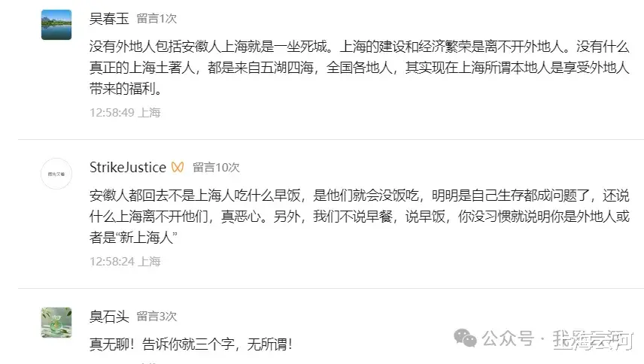Click 臭石头's comment starting with 真无聊
The width and height of the screenshot is (644, 364).
coord(190,344)
